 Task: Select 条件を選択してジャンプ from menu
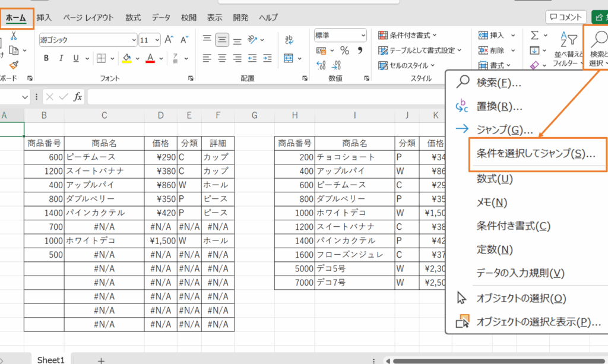(536, 154)
